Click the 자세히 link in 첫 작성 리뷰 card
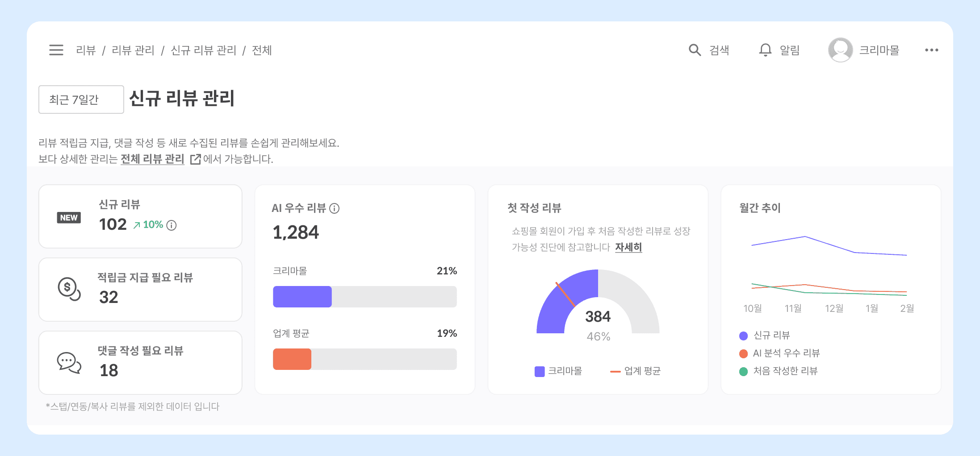The width and height of the screenshot is (980, 456). pyautogui.click(x=628, y=248)
